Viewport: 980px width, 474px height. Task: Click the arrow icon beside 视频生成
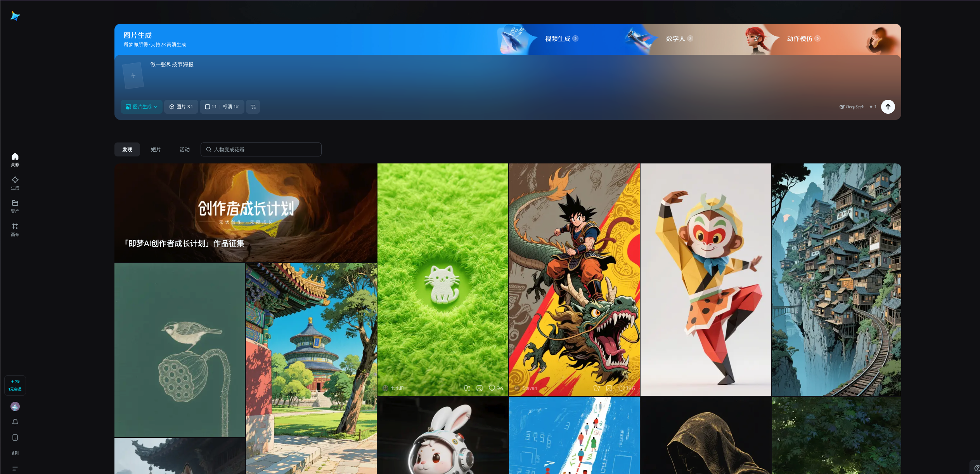(x=575, y=38)
